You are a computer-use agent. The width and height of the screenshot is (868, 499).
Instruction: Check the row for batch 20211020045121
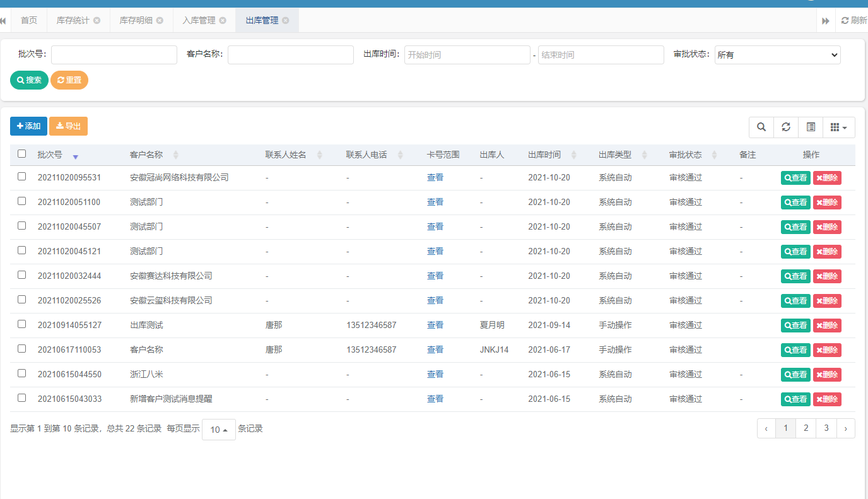click(x=22, y=250)
